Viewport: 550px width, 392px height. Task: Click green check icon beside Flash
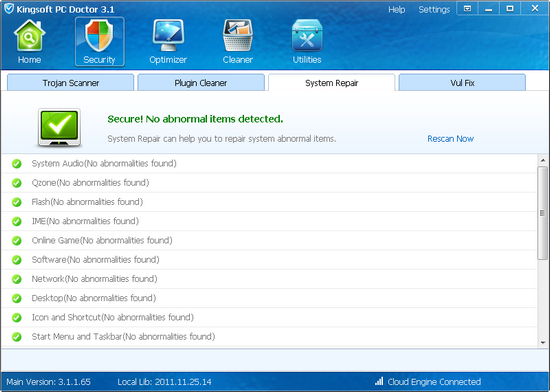click(16, 202)
